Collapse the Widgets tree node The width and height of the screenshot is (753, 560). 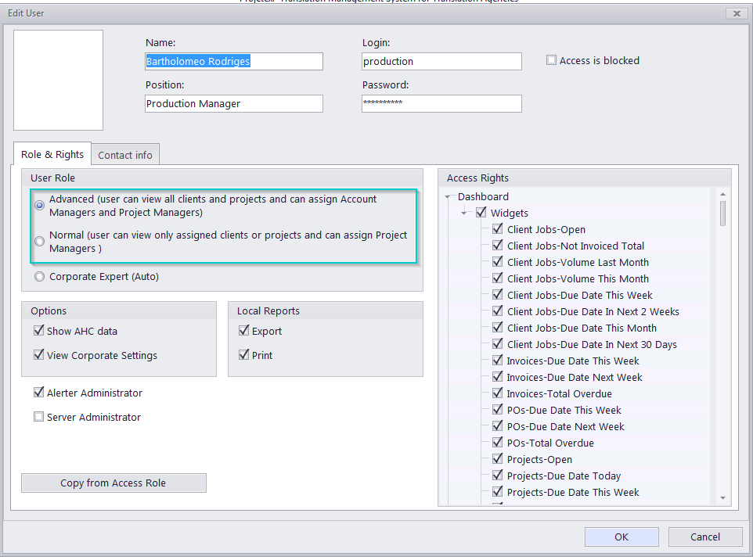464,213
